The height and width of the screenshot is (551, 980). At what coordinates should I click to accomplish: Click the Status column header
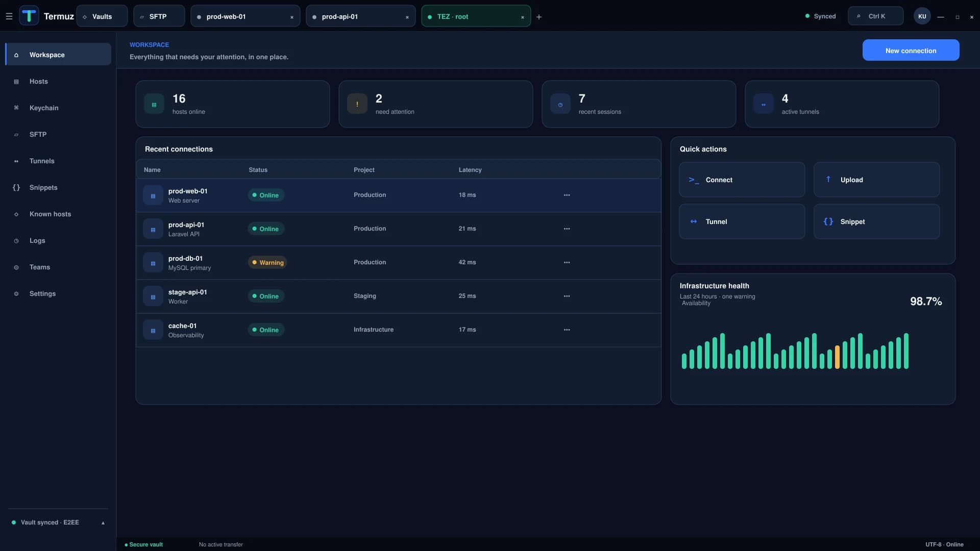click(258, 170)
